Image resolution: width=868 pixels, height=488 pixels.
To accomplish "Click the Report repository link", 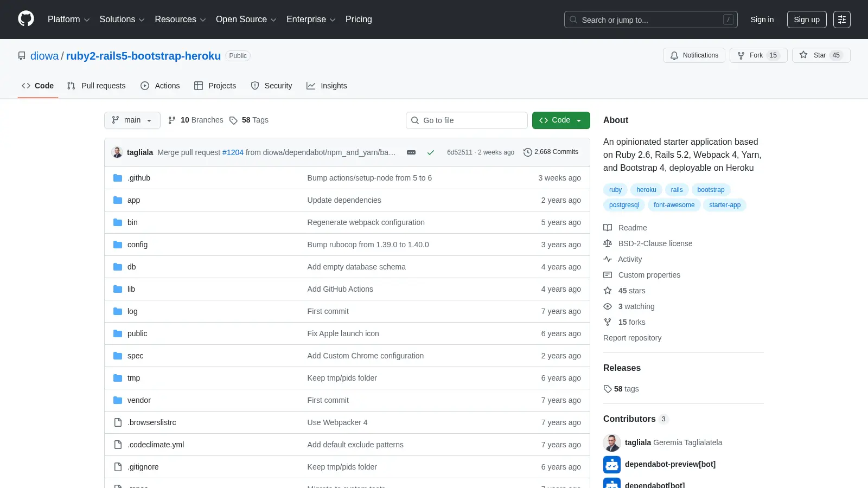I will 632,338.
